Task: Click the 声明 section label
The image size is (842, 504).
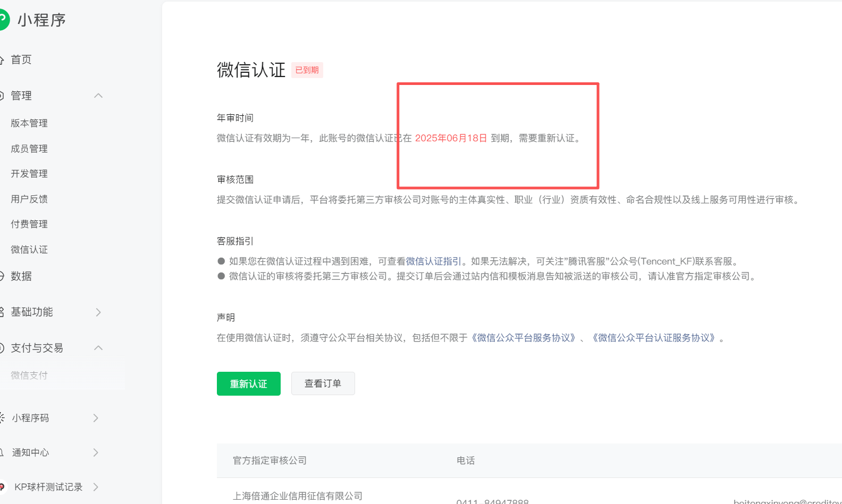Action: click(226, 318)
